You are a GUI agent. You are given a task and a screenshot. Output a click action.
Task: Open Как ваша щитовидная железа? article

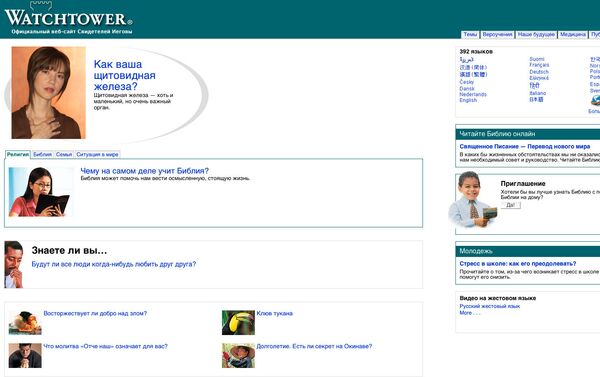(x=124, y=75)
